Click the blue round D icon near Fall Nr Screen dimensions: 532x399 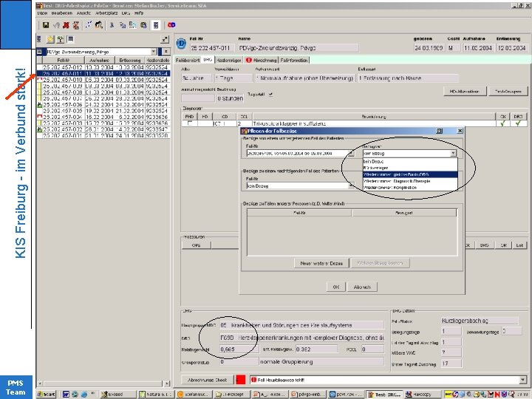click(x=181, y=44)
